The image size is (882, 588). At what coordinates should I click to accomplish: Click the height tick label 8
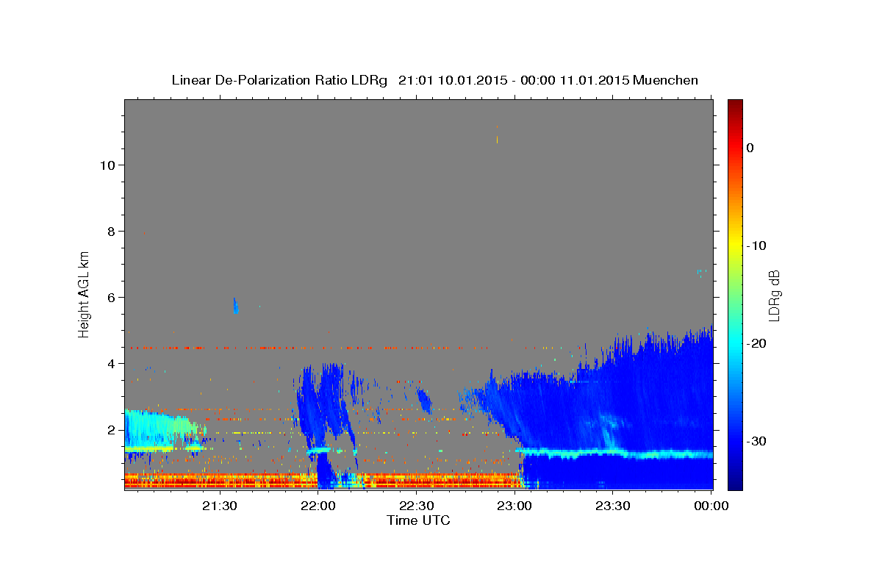[110, 231]
